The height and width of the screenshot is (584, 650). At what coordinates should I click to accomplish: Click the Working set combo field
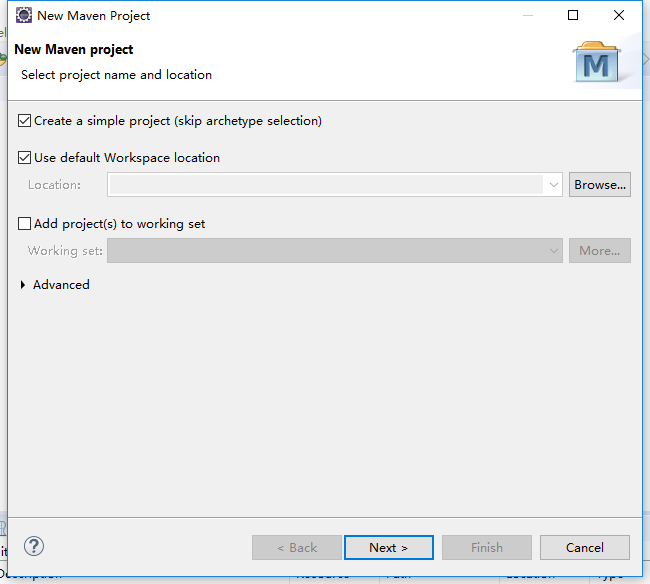tap(335, 251)
